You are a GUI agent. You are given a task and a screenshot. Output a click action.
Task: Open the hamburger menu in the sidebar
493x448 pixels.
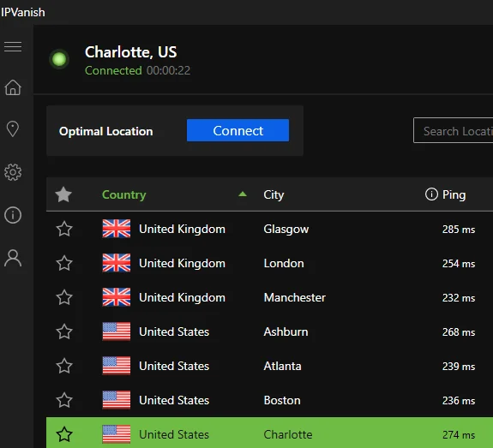coord(13,46)
